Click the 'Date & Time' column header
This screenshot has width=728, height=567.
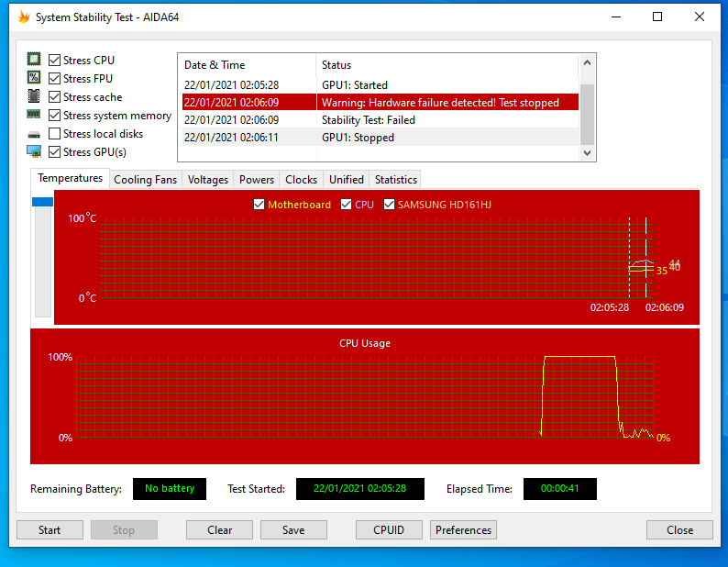(247, 65)
